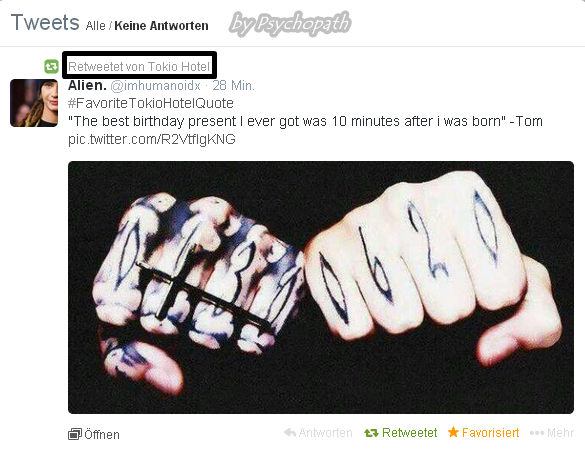
Task: Click the orange favorite star icon
Action: pyautogui.click(x=453, y=432)
